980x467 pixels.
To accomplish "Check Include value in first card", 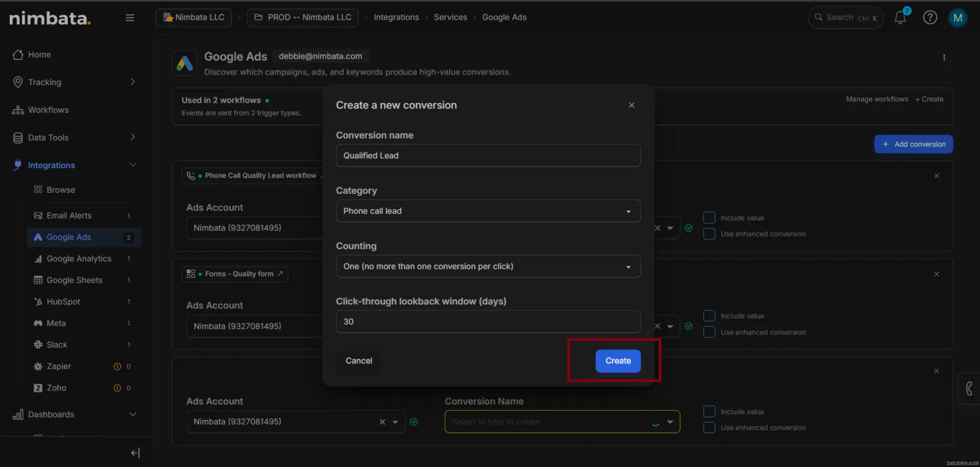I will pos(709,218).
